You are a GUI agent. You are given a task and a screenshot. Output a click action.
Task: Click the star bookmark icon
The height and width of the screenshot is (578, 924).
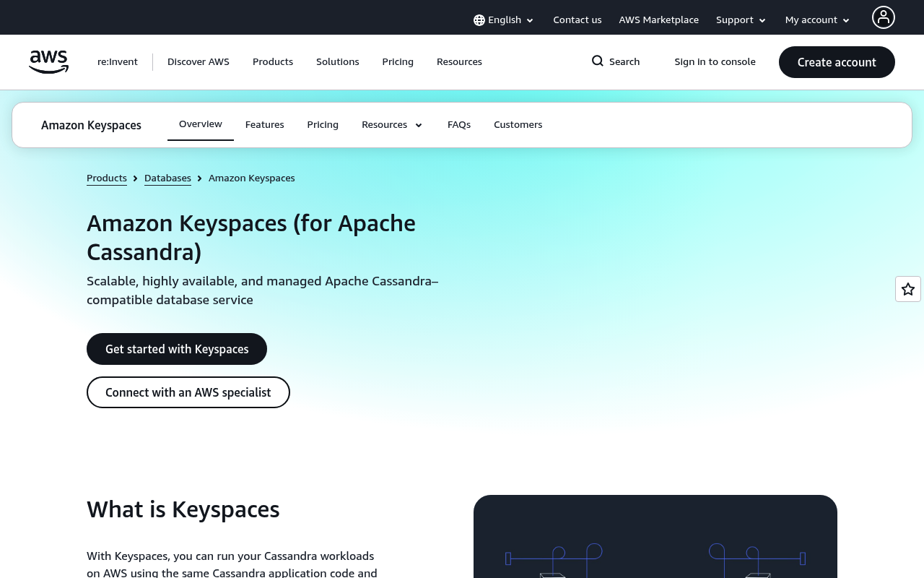point(908,289)
